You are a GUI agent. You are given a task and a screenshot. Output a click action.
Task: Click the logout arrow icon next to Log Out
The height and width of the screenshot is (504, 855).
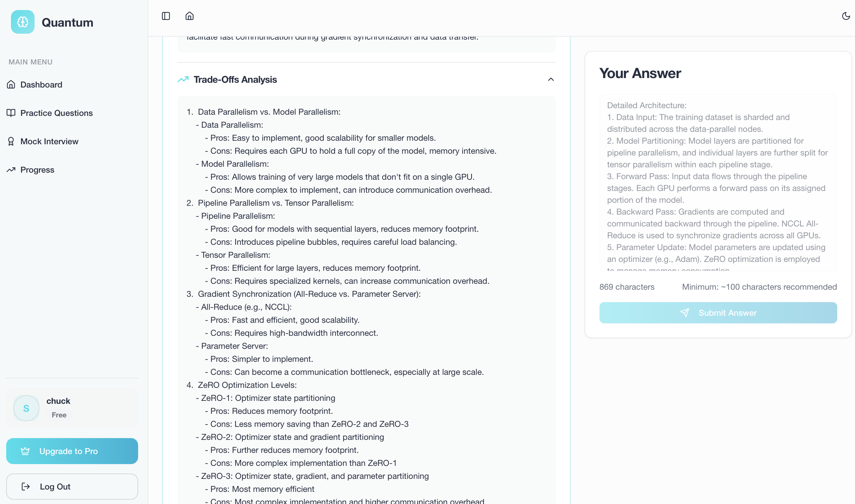coord(26,486)
